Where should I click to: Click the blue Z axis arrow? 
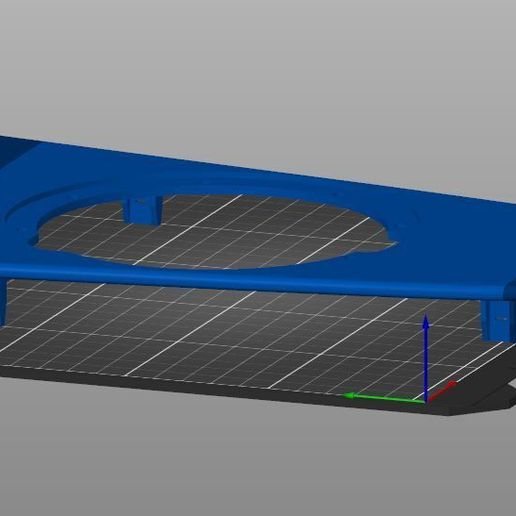tap(426, 357)
